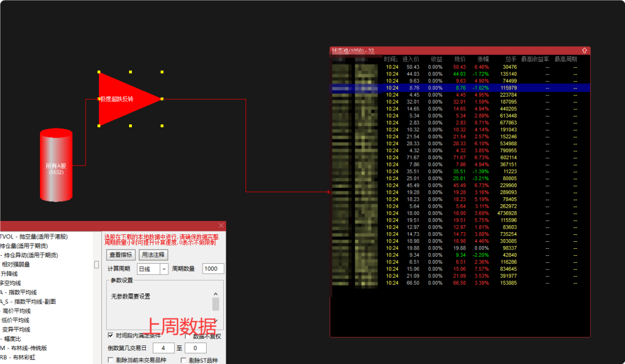Sort results by the 现价 column header
This screenshot has height=364, width=625.
click(459, 59)
